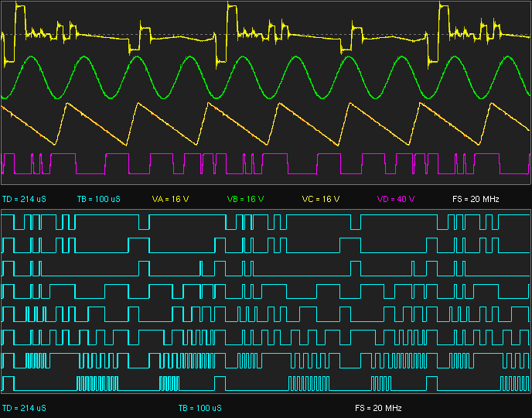
Task: Click TB = 100 uS in analog panel
Action: tap(98, 199)
